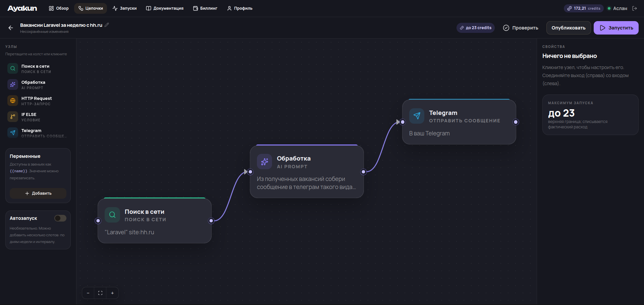Click the 172,21 credits balance badge
644x305 pixels.
(584, 8)
